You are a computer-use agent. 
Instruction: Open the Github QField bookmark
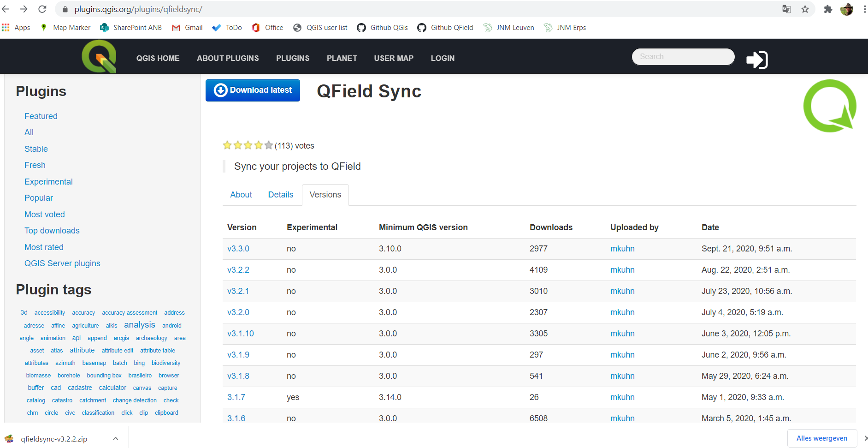tap(445, 28)
